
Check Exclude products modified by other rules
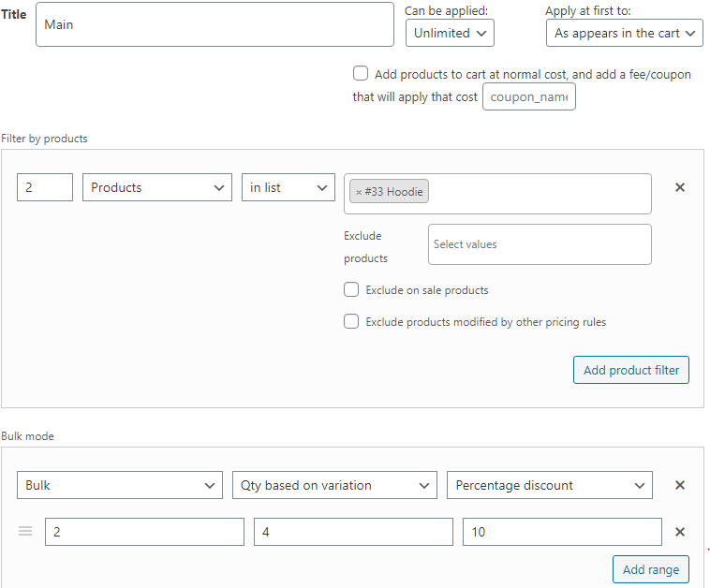click(x=351, y=321)
